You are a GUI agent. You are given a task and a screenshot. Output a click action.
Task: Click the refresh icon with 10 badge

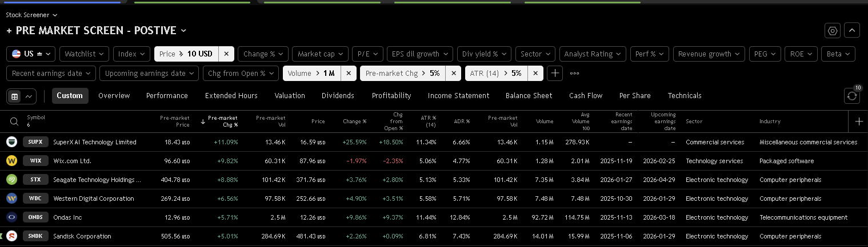tap(851, 96)
